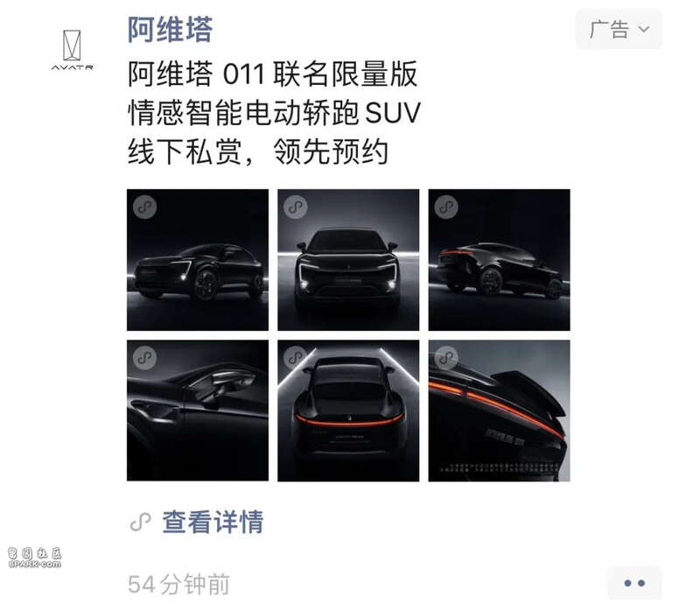The image size is (700, 611).
Task: Open the head-on front view car photo
Action: pyautogui.click(x=348, y=260)
